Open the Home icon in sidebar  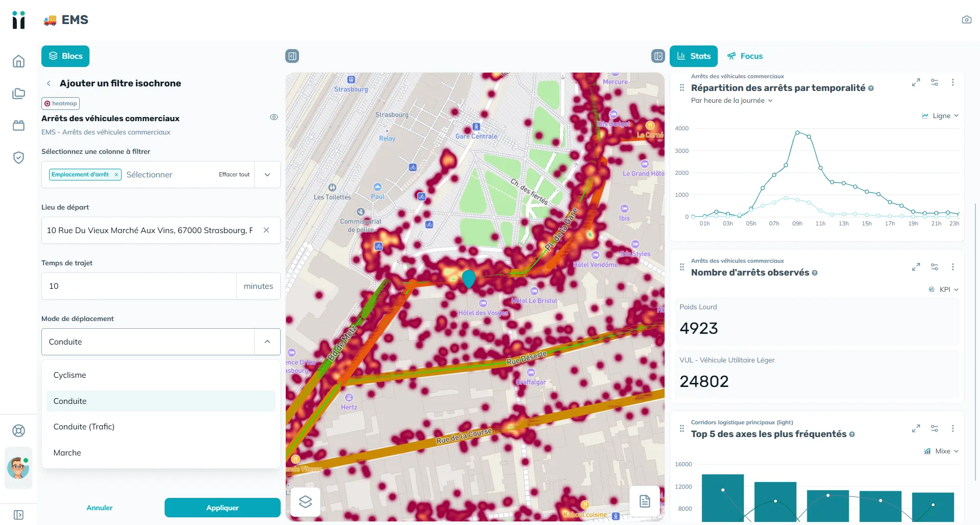tap(18, 61)
